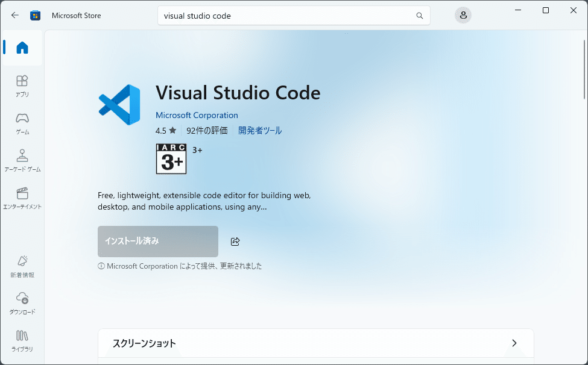Open 新着情報 in sidebar
588x365 pixels.
coord(22,267)
